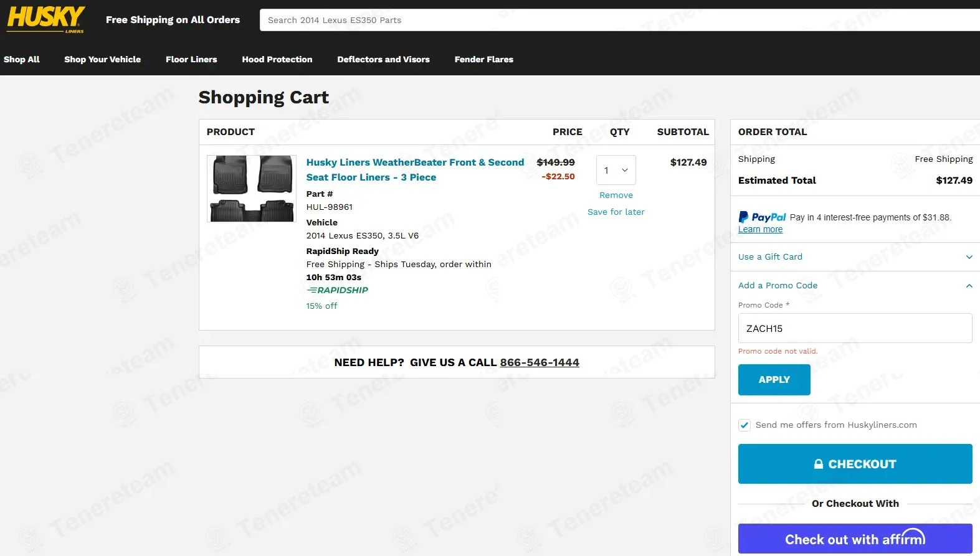The width and height of the screenshot is (980, 556).
Task: Click the 'Or Checkout With' text
Action: tap(855, 504)
